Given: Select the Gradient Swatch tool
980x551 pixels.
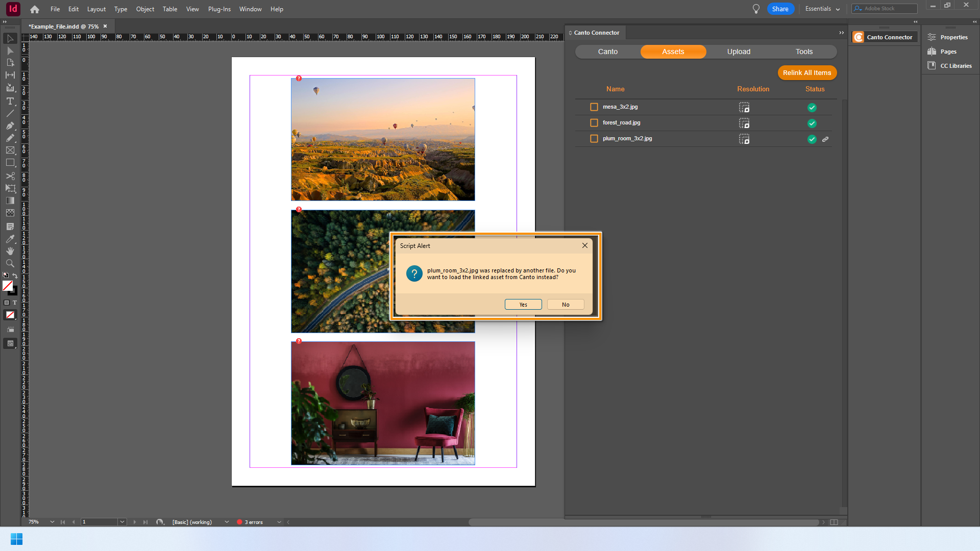Looking at the screenshot, I should pos(10,201).
